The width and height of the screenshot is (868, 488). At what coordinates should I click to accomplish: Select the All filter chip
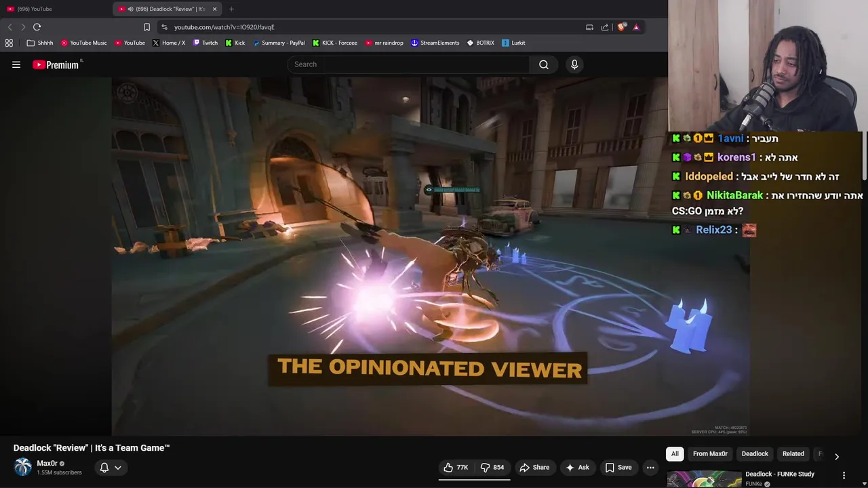click(675, 454)
